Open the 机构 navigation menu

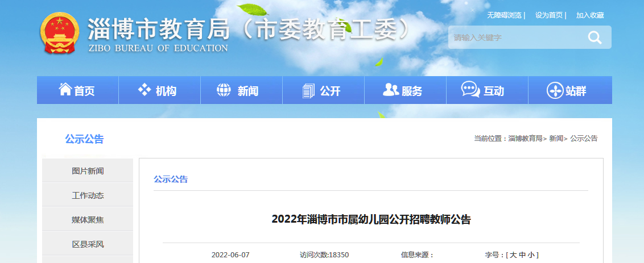pos(159,90)
